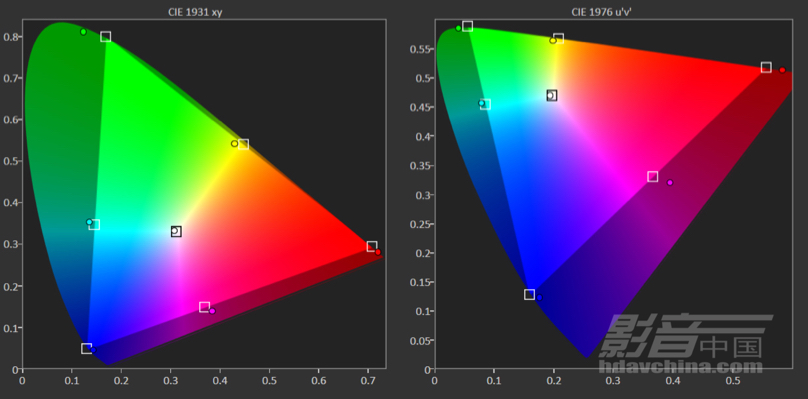
Task: Click the blue target square in CIE 1931 chart
Action: point(87,348)
